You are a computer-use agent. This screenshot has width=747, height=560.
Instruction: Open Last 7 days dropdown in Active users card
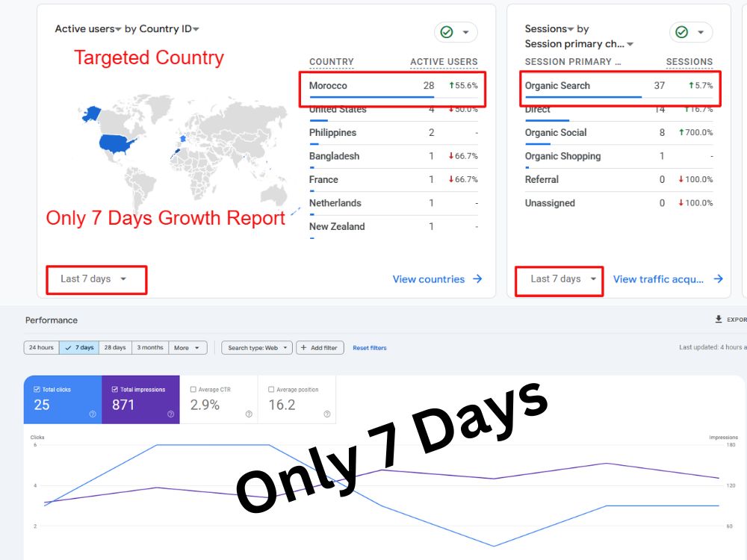93,279
